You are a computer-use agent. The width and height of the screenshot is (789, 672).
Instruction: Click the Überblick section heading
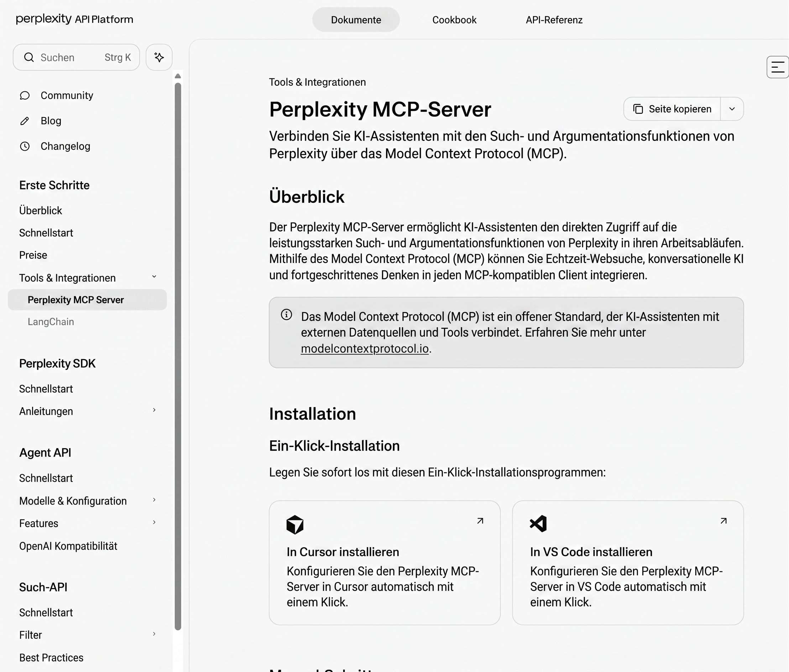pos(307,197)
